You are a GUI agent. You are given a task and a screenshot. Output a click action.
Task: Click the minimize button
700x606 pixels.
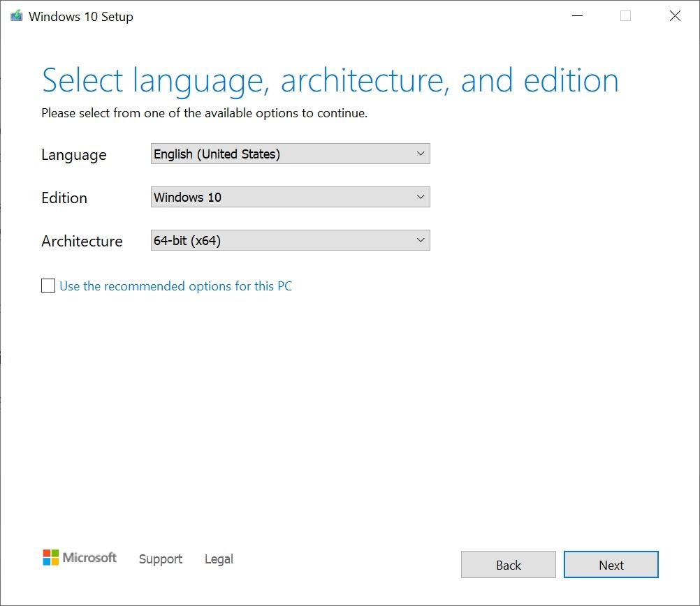(x=577, y=15)
